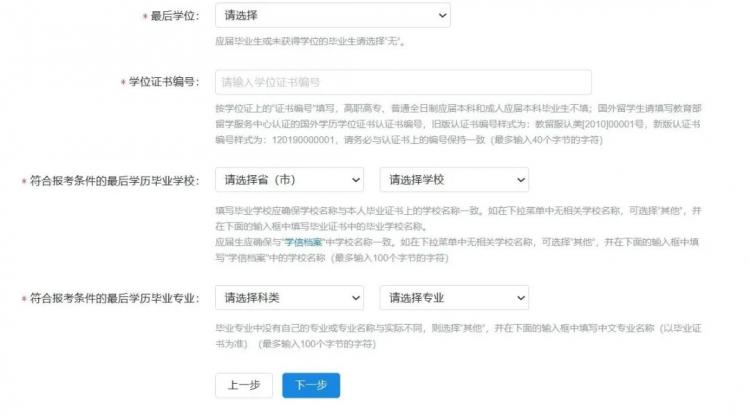Expand the 请选择科类 dropdown
750x415 pixels.
[x=280, y=298]
